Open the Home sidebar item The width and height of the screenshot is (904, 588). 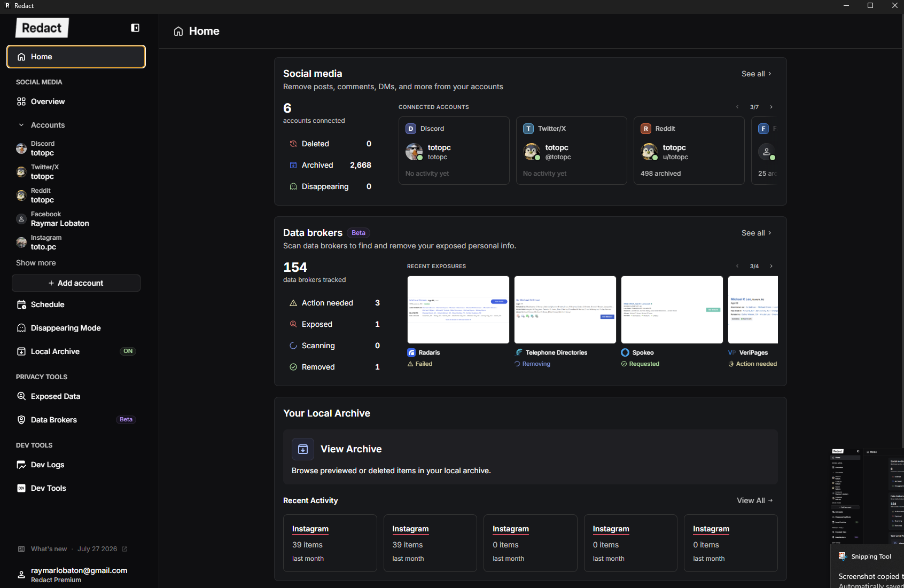tap(76, 57)
